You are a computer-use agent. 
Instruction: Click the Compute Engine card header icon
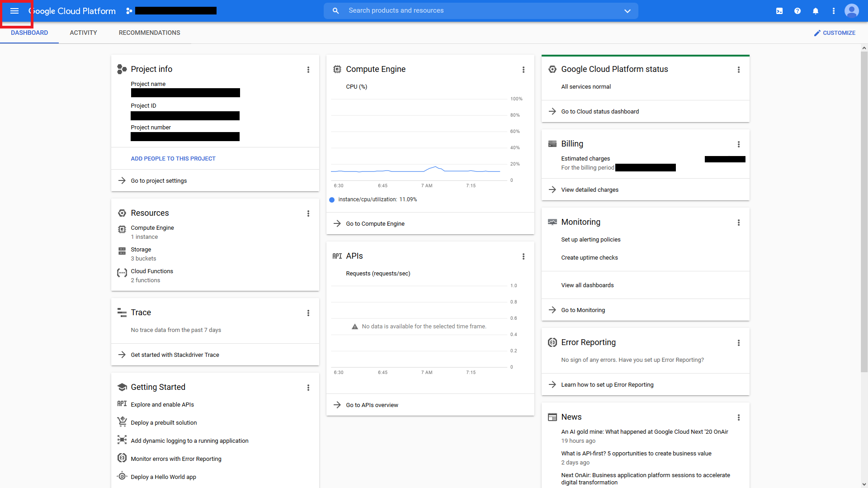pyautogui.click(x=337, y=69)
